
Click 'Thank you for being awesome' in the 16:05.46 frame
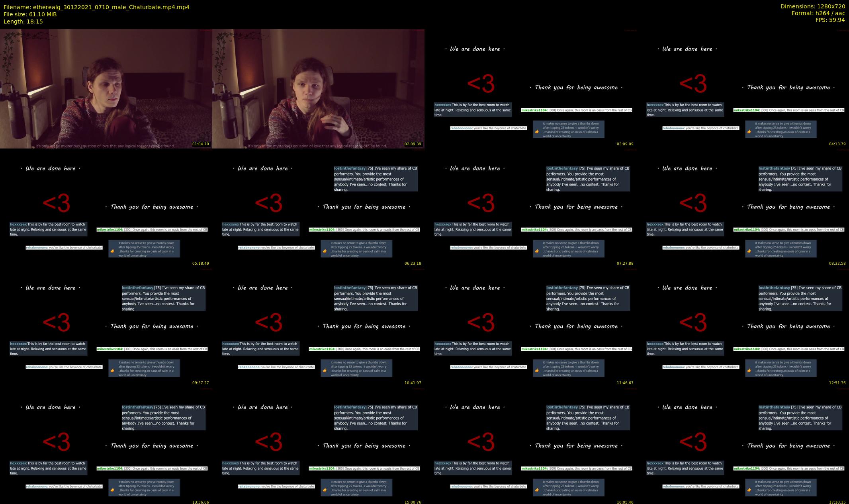point(576,446)
